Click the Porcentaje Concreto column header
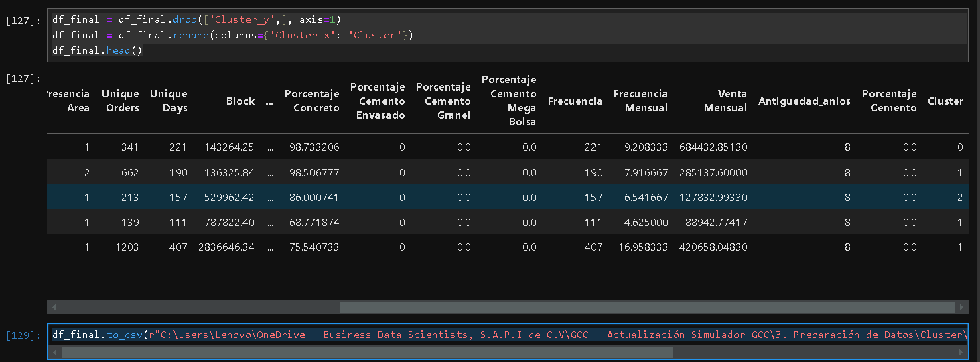Viewport: 980px width, 362px height. coord(312,101)
